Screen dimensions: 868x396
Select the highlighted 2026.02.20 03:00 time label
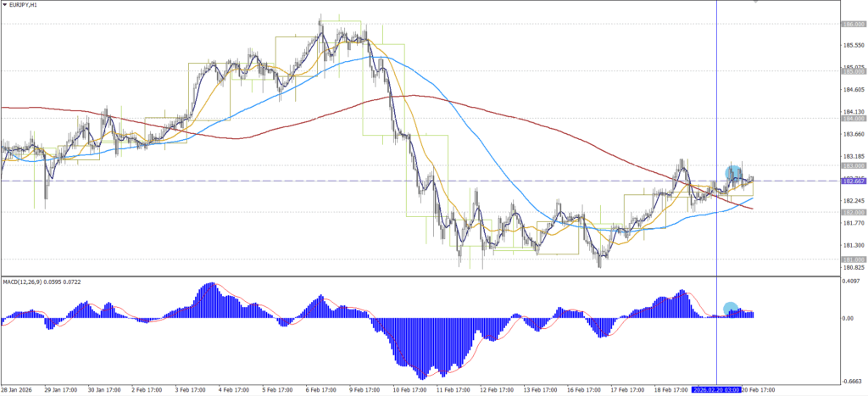[x=716, y=390]
